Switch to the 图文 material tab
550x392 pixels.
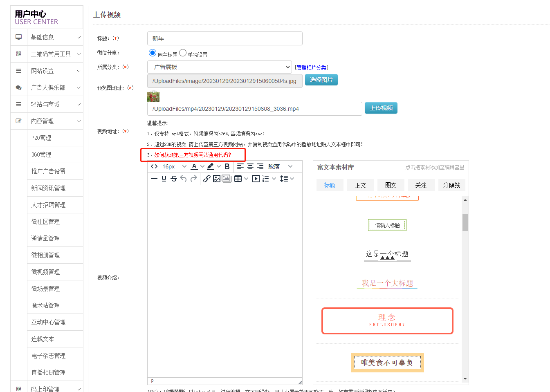(x=391, y=185)
